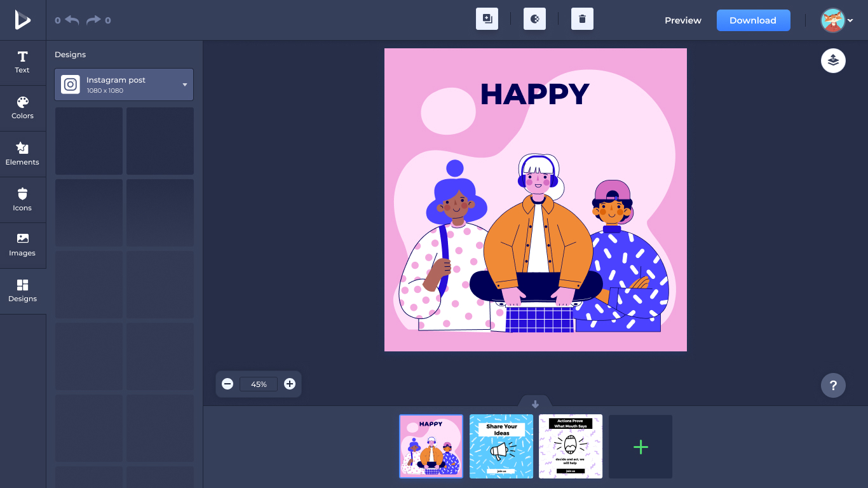The width and height of the screenshot is (868, 488).
Task: Add a new page with the green plus
Action: pyautogui.click(x=641, y=447)
